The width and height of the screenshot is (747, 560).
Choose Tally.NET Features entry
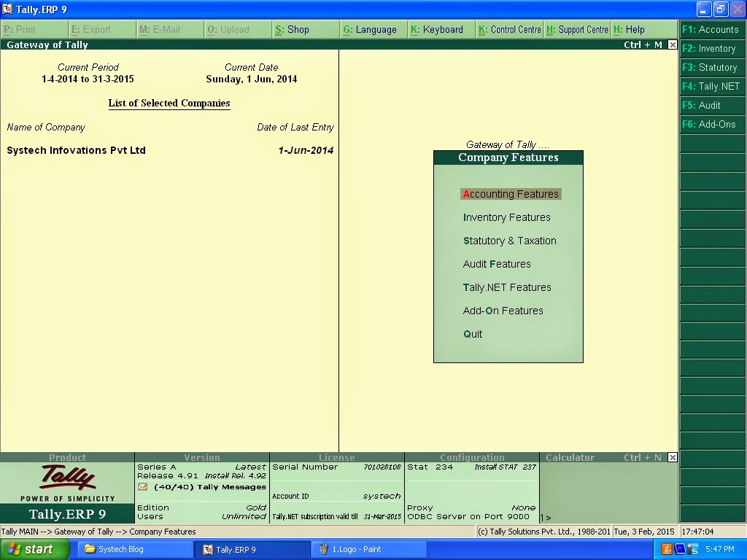click(507, 287)
